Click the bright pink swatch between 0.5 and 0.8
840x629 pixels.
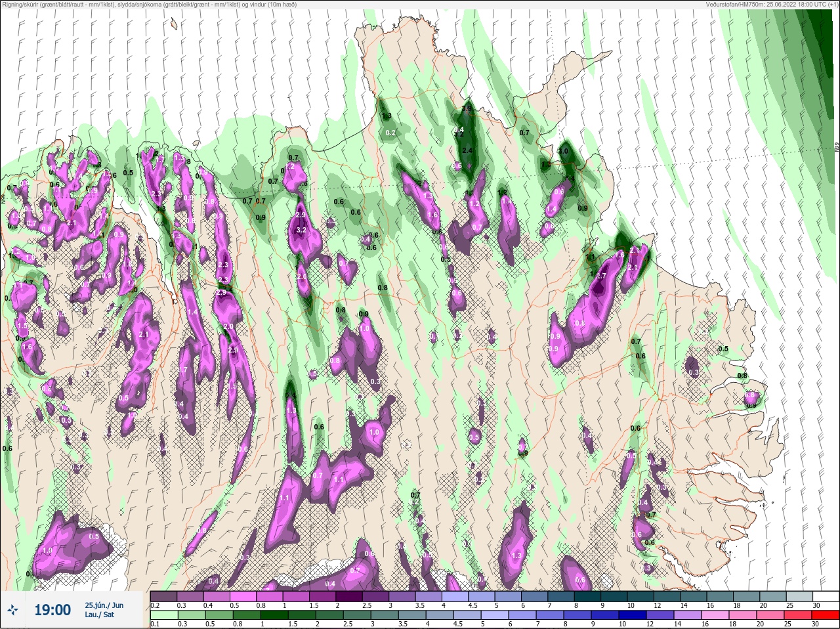[x=245, y=596]
